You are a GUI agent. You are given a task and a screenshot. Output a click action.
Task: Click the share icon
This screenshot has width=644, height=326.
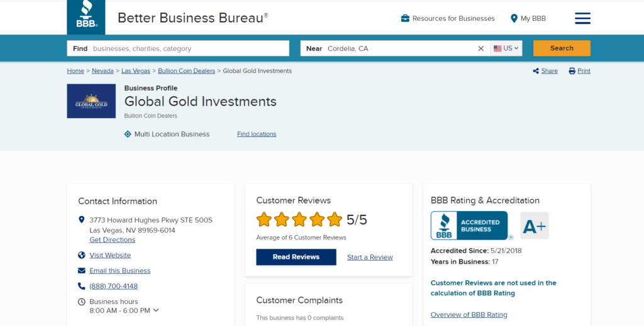(x=536, y=71)
